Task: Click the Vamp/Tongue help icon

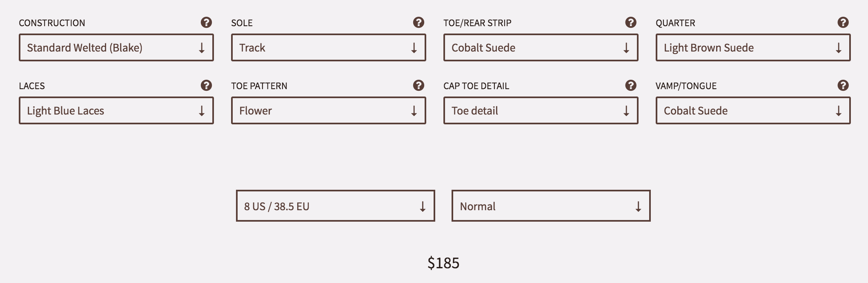Action: point(843,85)
